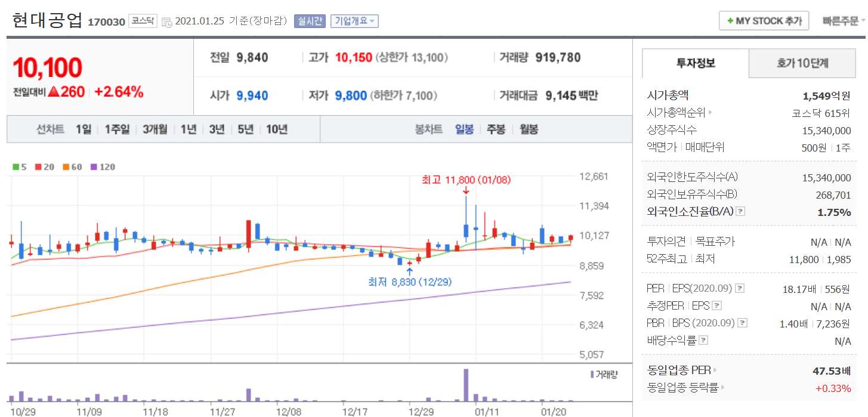Add the stock via MY STOCK 추가
Viewport: 868px width, 417px height.
764,21
